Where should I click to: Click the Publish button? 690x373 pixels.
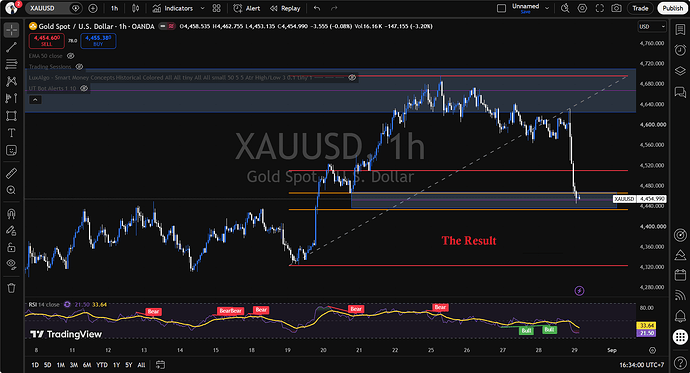pyautogui.click(x=672, y=8)
